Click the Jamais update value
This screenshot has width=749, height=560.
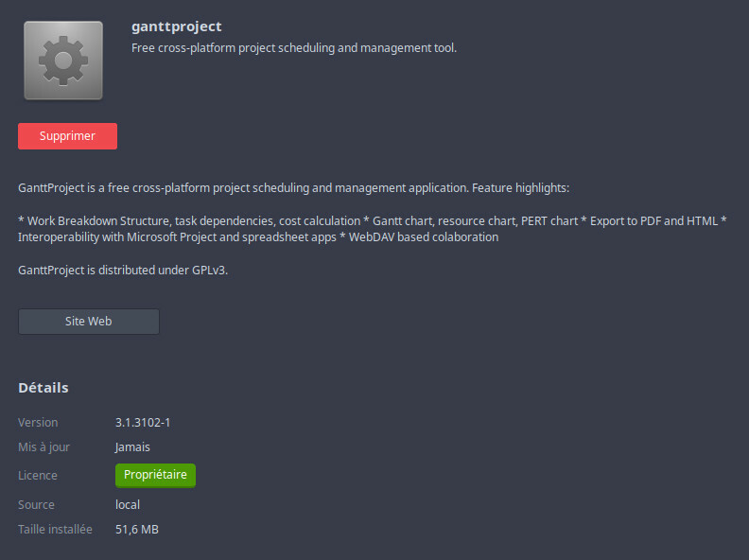pos(132,447)
